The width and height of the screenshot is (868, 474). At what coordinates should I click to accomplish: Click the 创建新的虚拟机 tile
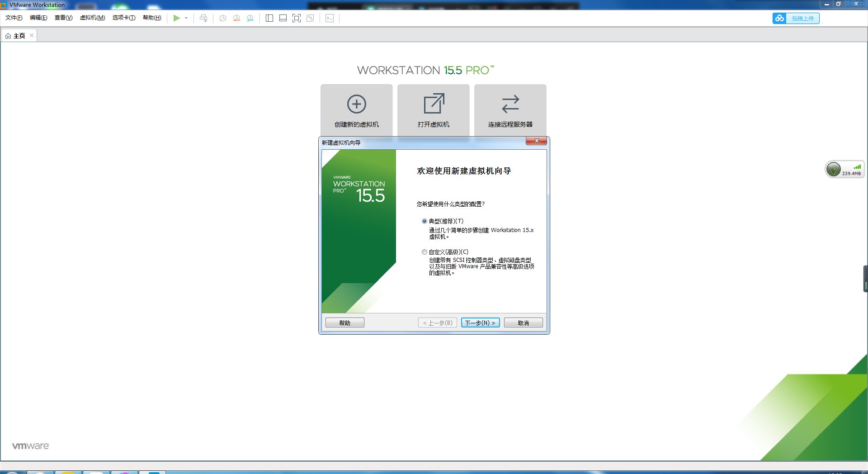coord(357,110)
